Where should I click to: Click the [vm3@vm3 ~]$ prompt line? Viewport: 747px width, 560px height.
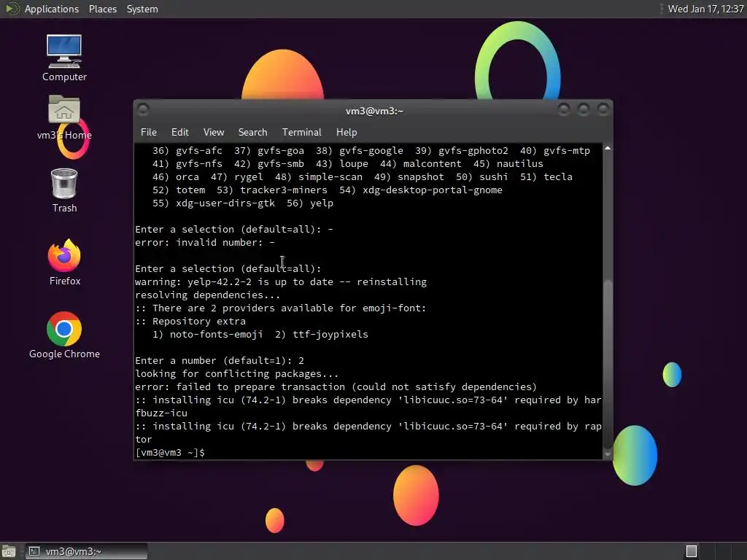170,452
